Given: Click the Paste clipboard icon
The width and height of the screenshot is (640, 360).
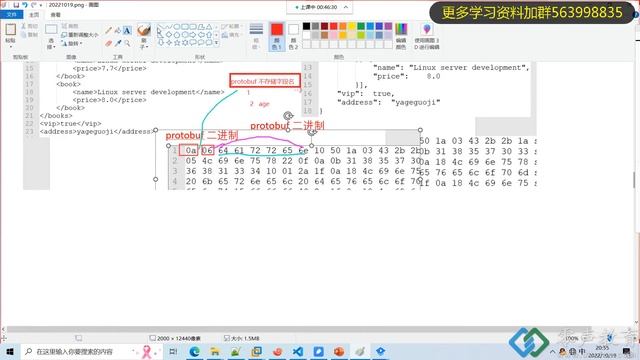Looking at the screenshot, I should [x=10, y=30].
